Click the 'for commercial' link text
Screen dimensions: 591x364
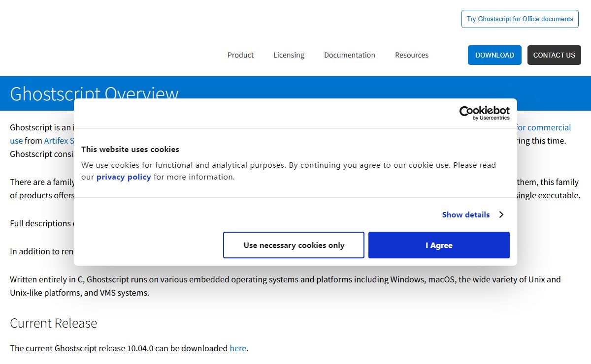point(544,127)
